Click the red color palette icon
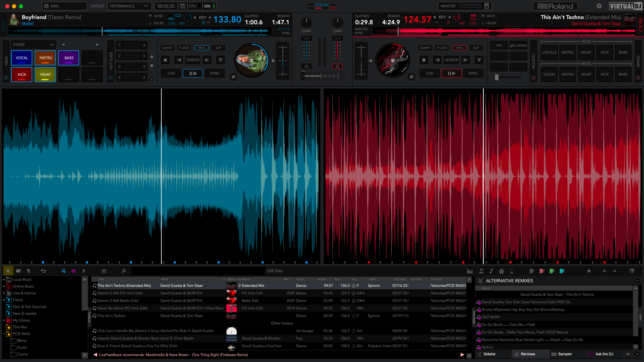 (542, 271)
